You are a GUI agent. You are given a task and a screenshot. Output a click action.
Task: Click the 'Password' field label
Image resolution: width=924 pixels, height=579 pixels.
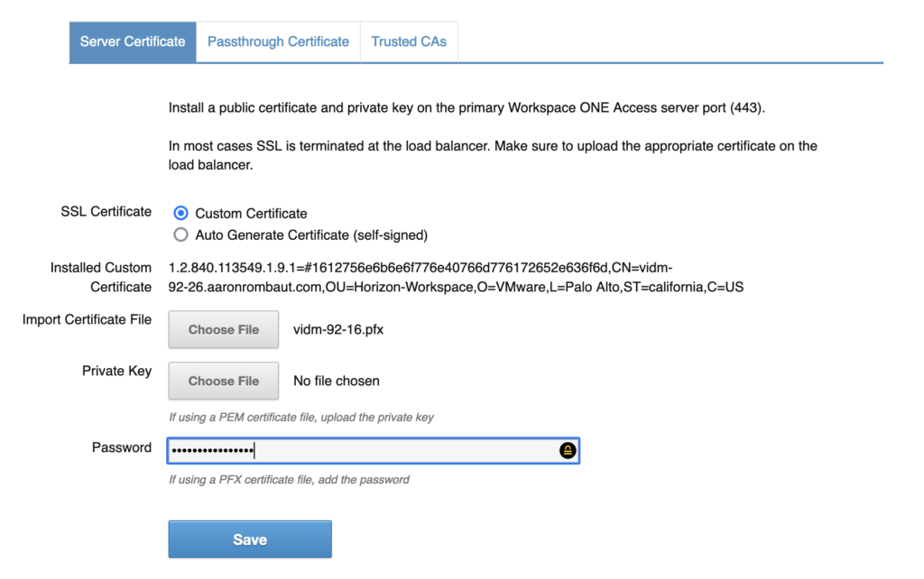[122, 447]
